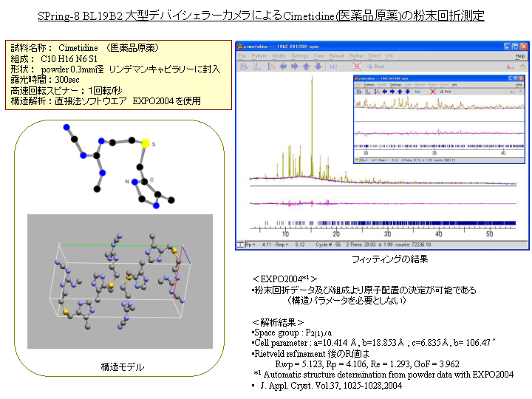
Task: Open the File menu in the large window
Action: [x=242, y=55]
